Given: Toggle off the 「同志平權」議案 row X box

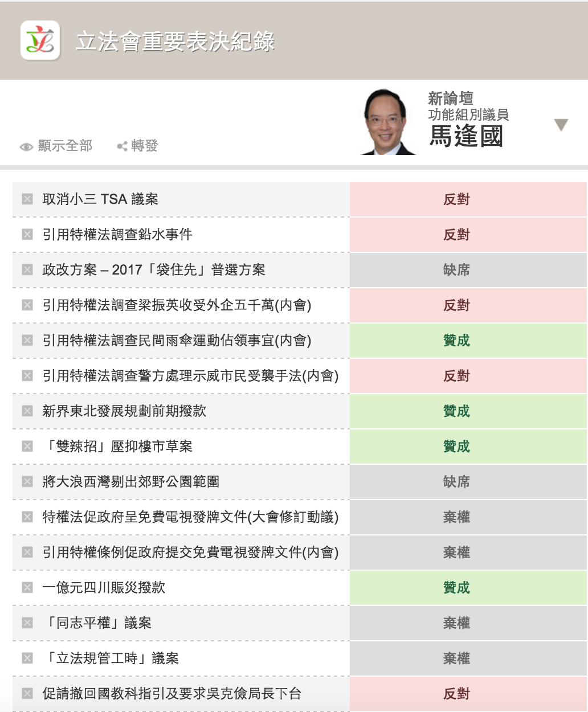Looking at the screenshot, I should click(27, 623).
